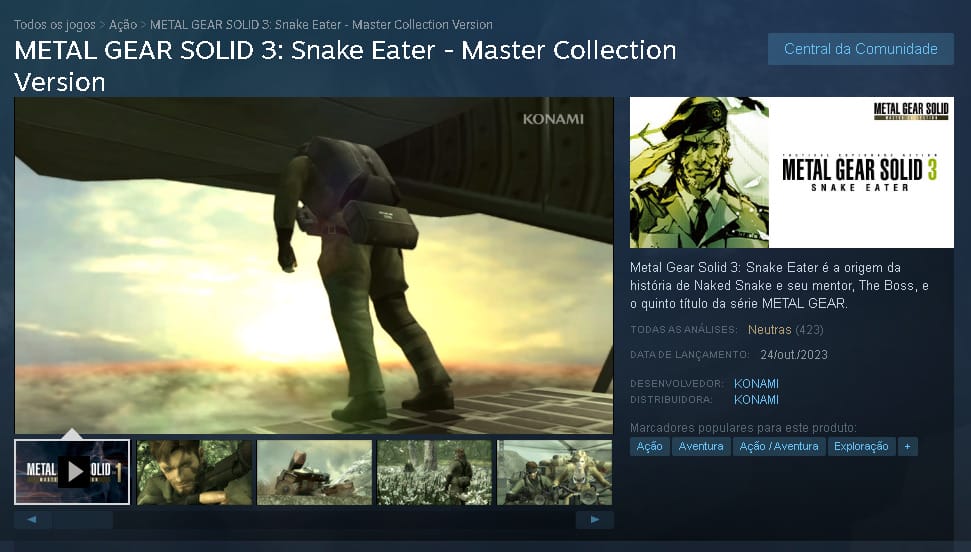Open Todos os jogos breadcrumb
Screen dimensions: 971x552
pyautogui.click(x=54, y=25)
